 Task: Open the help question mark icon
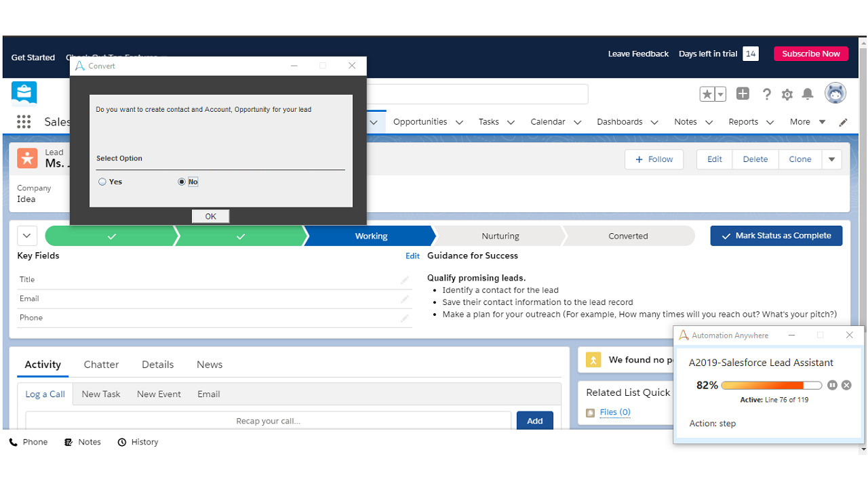click(x=766, y=94)
